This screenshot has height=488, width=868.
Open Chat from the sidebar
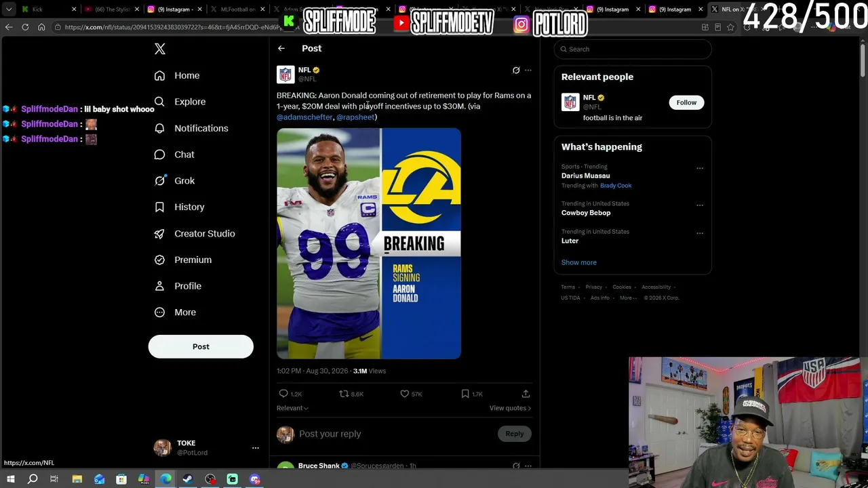pyautogui.click(x=174, y=155)
